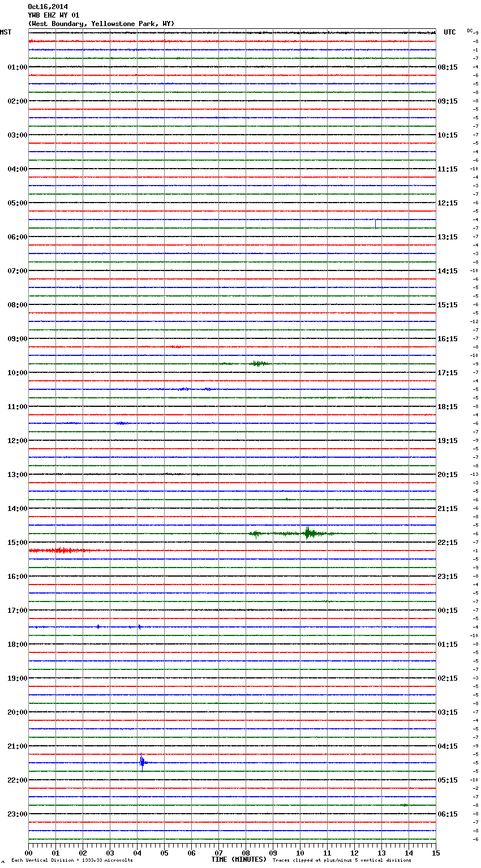
Task: Click the Oct16,2014 date heading
Action: coord(48,7)
